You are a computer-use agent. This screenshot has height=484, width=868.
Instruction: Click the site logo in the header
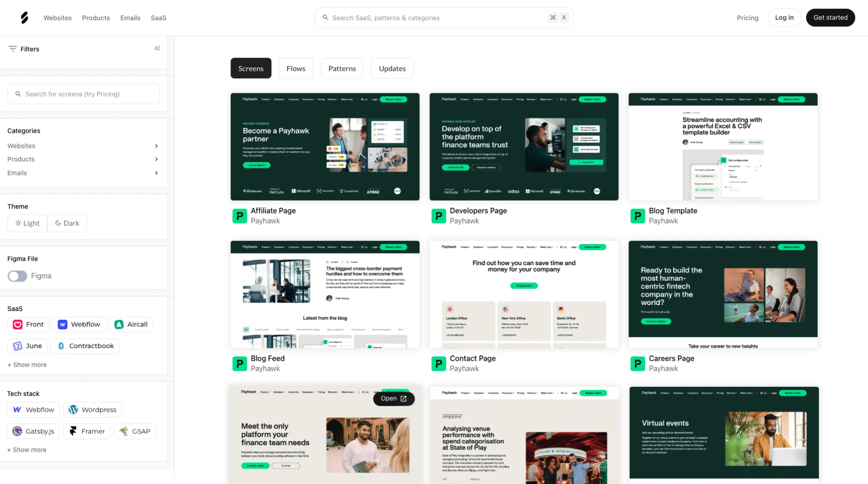tap(24, 18)
